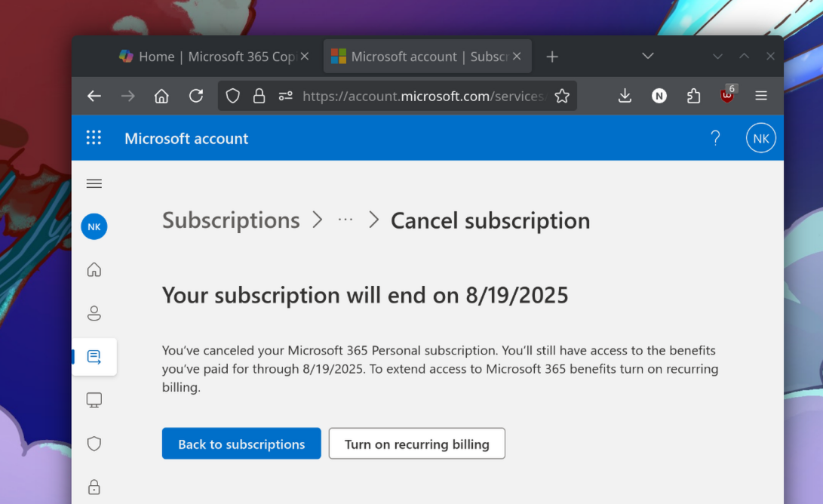Expand the breadcrumb ellipsis between Subscriptions and Cancel
The height and width of the screenshot is (504, 823).
(x=345, y=220)
